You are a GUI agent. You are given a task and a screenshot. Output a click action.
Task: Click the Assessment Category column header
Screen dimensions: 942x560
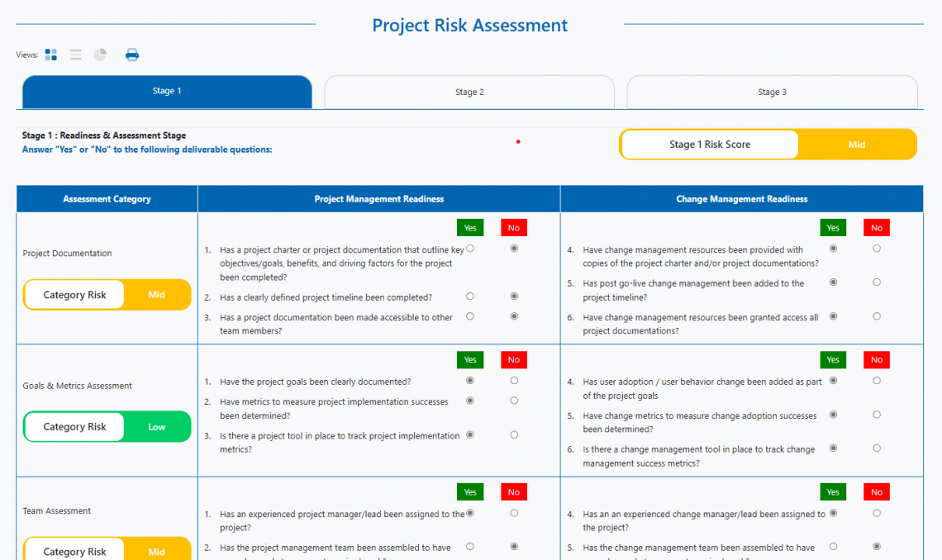click(107, 198)
